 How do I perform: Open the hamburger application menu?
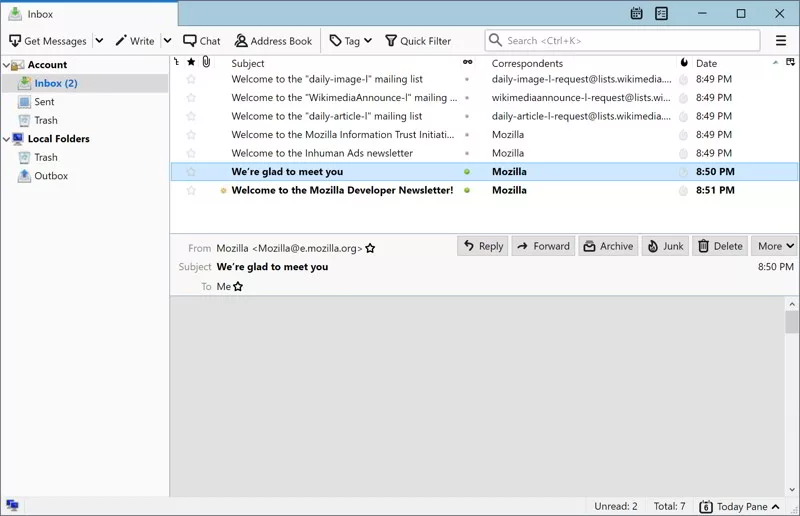781,41
